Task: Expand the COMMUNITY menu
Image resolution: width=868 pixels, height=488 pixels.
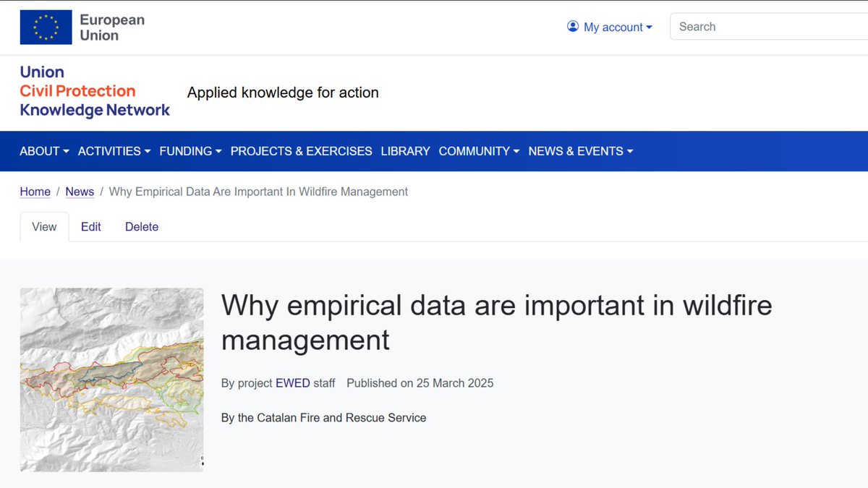Action: pyautogui.click(x=479, y=151)
